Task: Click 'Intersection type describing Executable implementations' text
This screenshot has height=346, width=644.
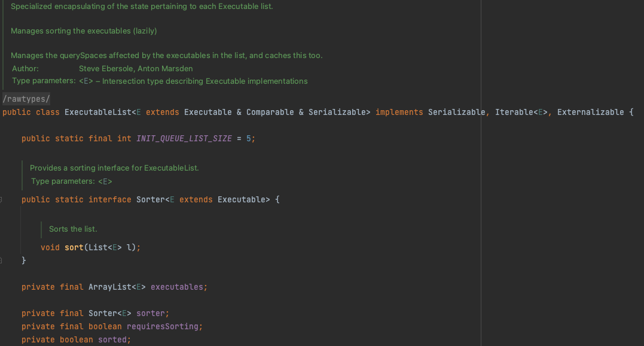Action: pyautogui.click(x=205, y=81)
